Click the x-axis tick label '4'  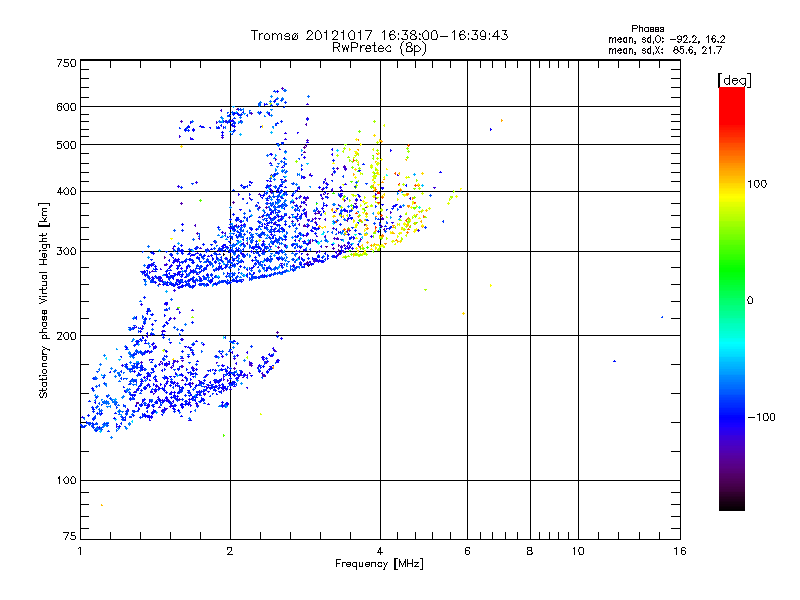(380, 551)
